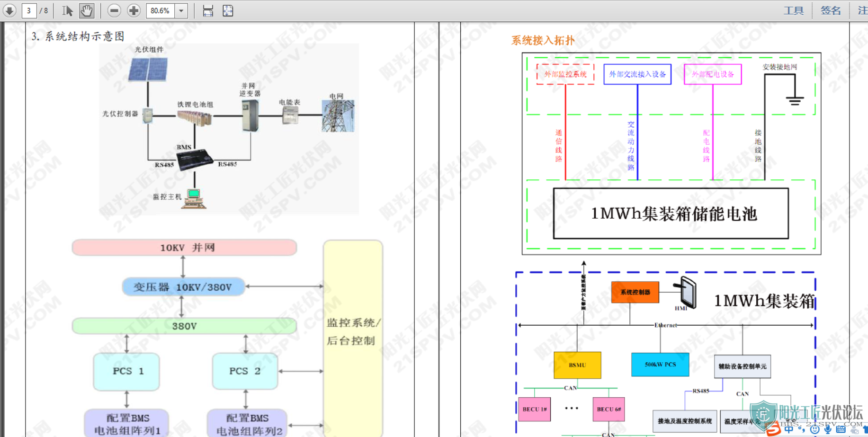Viewport: 868px width, 437px height.
Task: Click the pink BECU 1# block
Action: pyautogui.click(x=535, y=409)
